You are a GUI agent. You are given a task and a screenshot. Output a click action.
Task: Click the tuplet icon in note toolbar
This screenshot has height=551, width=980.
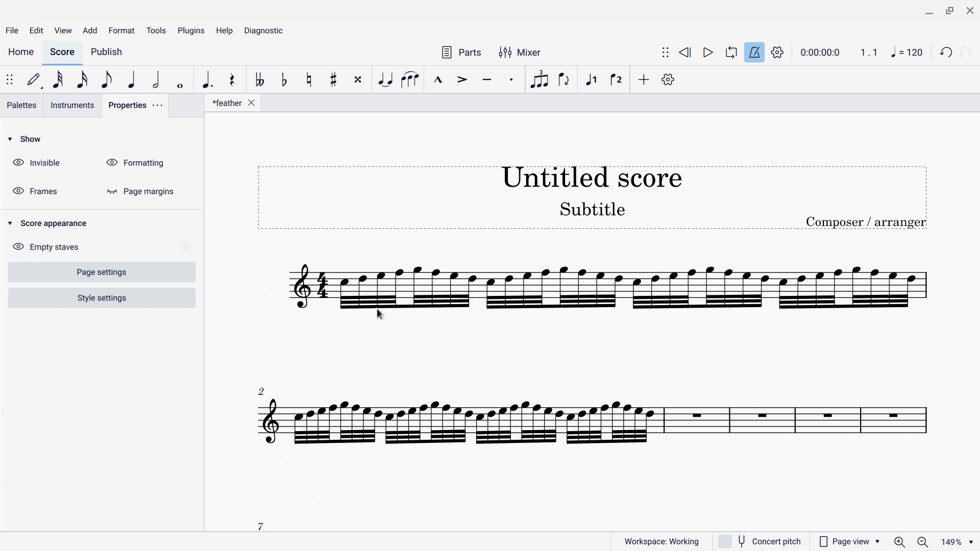[x=539, y=80]
